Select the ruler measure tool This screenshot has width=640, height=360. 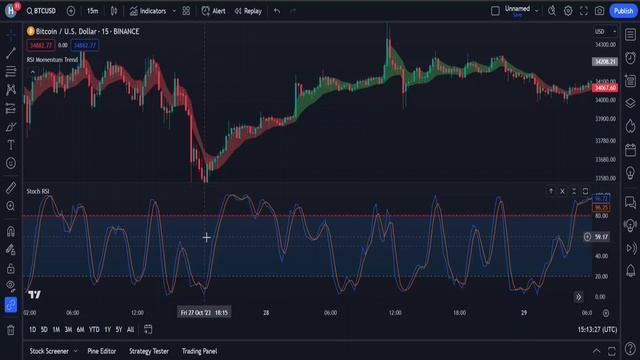pyautogui.click(x=11, y=188)
